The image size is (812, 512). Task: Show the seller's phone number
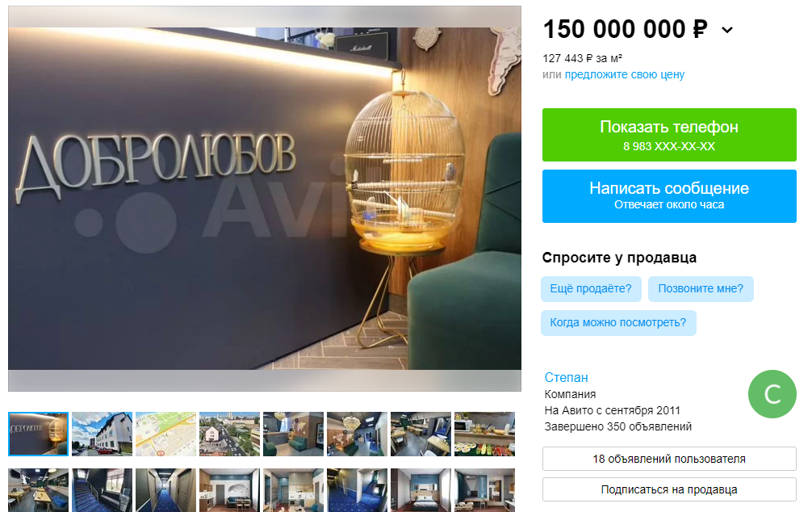[x=669, y=135]
